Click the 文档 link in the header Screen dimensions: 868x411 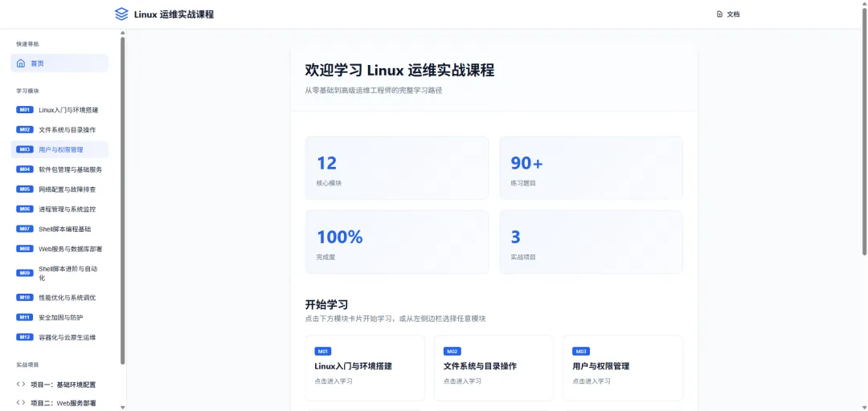(728, 14)
